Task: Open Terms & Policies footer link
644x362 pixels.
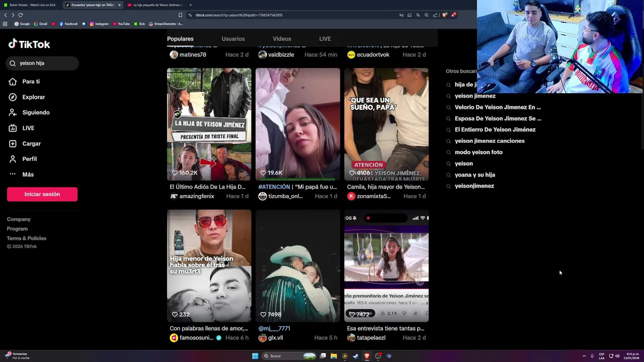Action: coord(27,238)
